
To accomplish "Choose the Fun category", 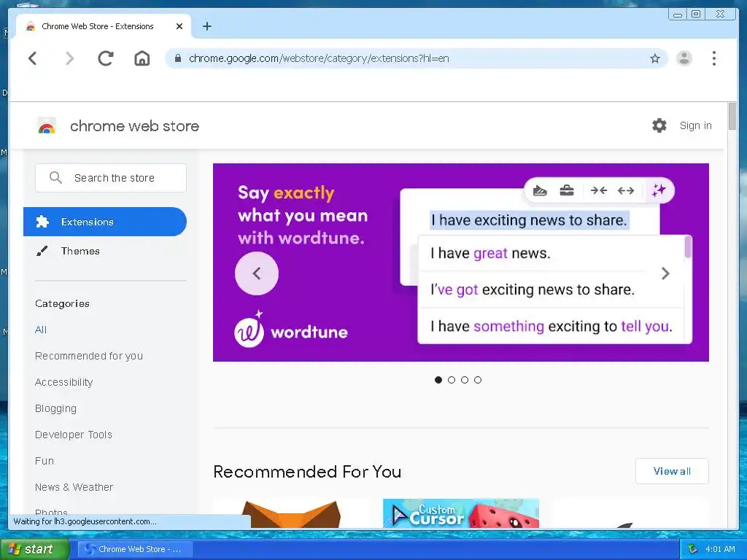I will [x=44, y=461].
